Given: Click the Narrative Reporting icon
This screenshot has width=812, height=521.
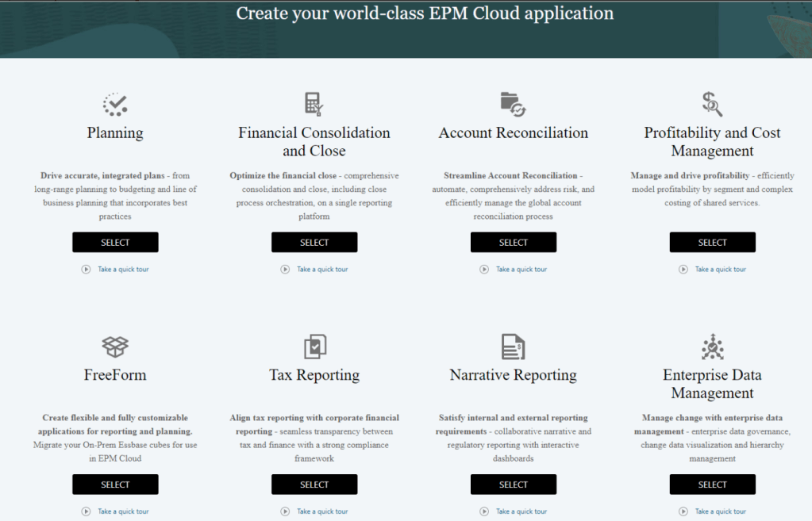Looking at the screenshot, I should 513,347.
